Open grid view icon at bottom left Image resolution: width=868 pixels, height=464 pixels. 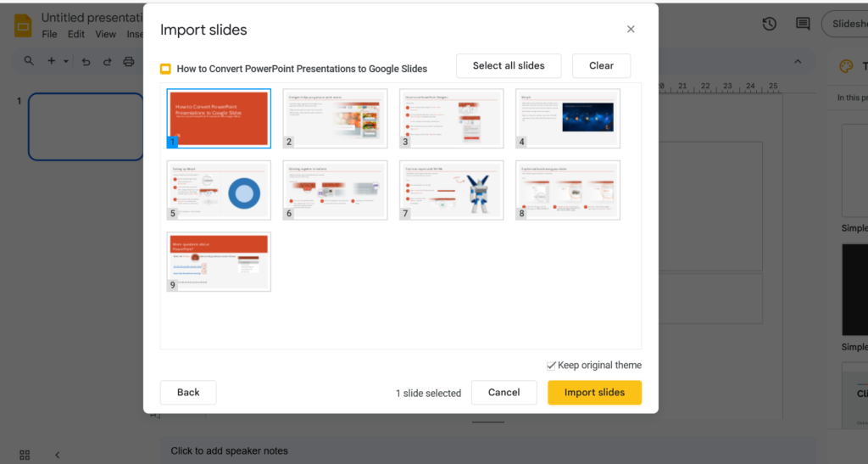25,455
